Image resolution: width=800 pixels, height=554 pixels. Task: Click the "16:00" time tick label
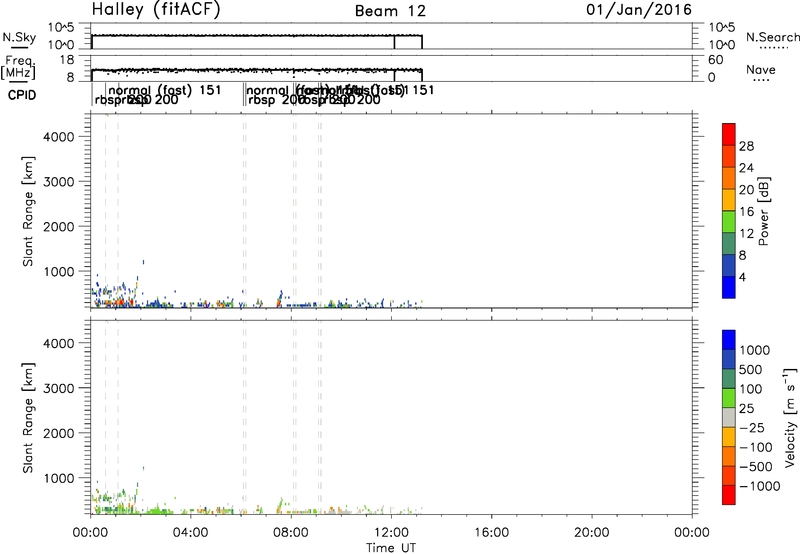click(x=491, y=533)
